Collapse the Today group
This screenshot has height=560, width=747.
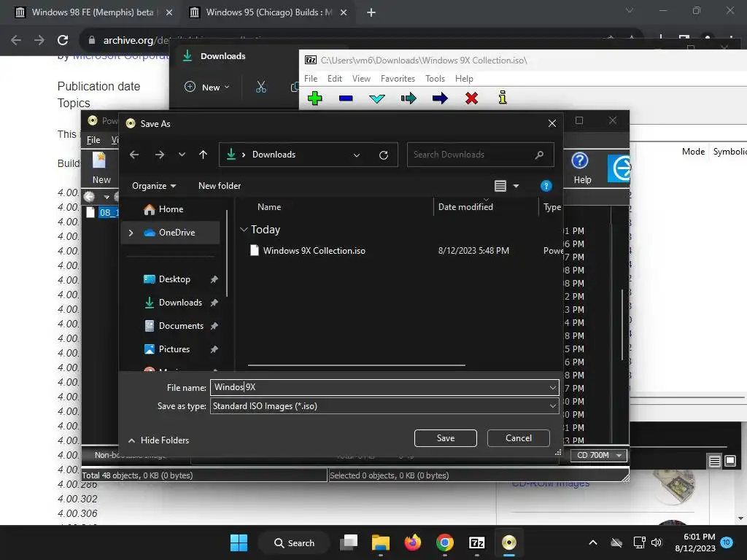244,230
